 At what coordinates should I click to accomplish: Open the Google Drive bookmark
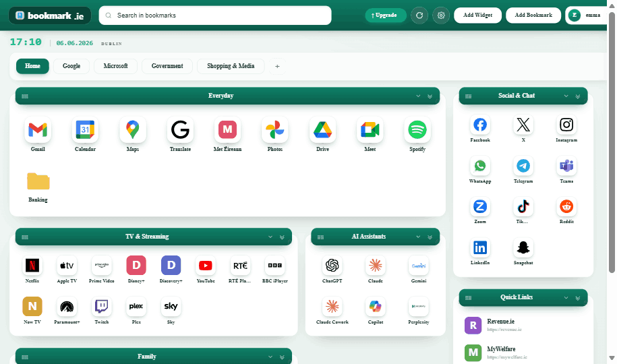322,130
